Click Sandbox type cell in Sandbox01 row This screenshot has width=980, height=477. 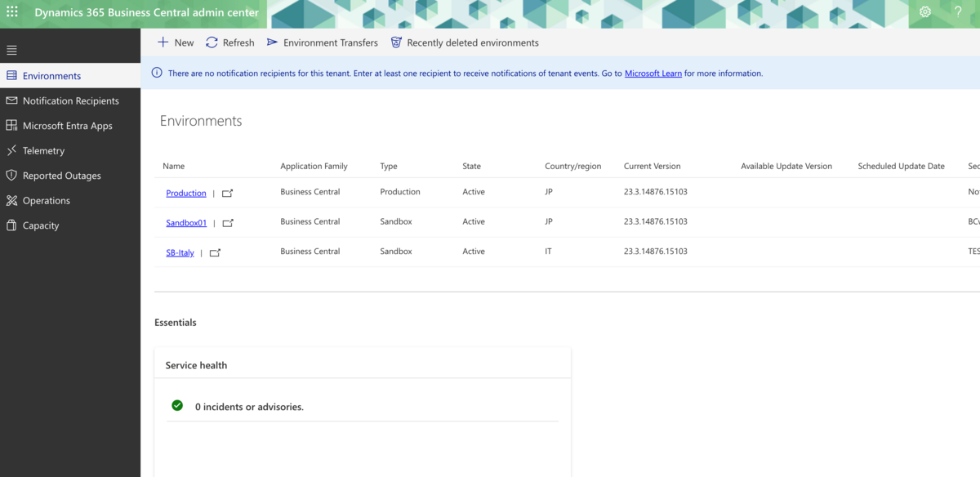tap(396, 221)
